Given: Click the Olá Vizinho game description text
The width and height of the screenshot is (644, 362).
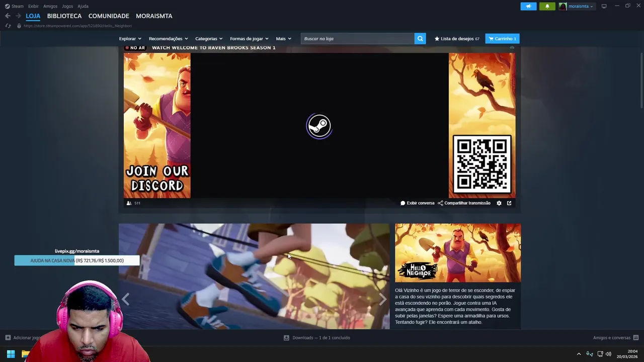Looking at the screenshot, I should 454,306.
